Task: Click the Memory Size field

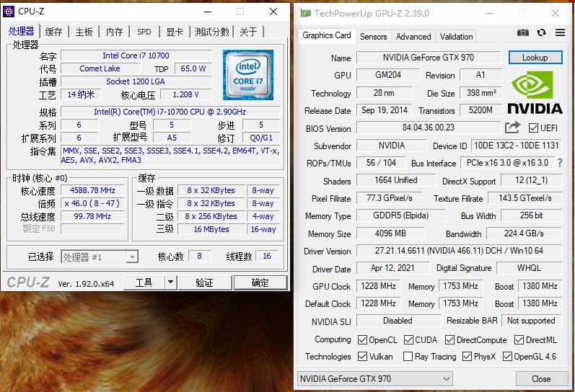Action: click(390, 233)
